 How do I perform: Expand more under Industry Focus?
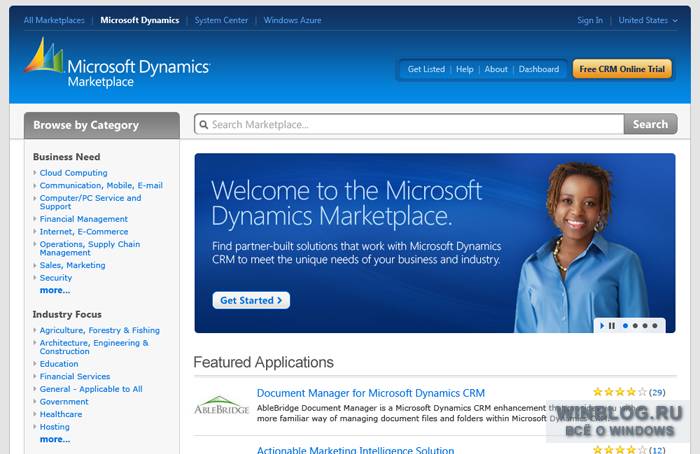55,439
